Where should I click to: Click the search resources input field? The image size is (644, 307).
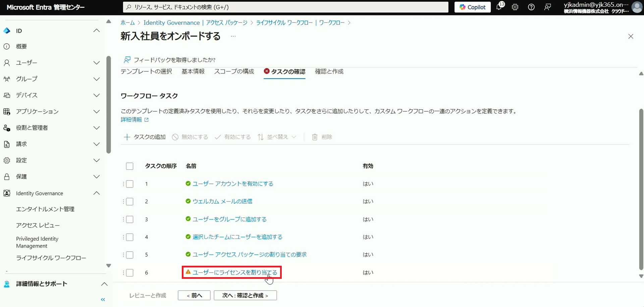point(285,7)
